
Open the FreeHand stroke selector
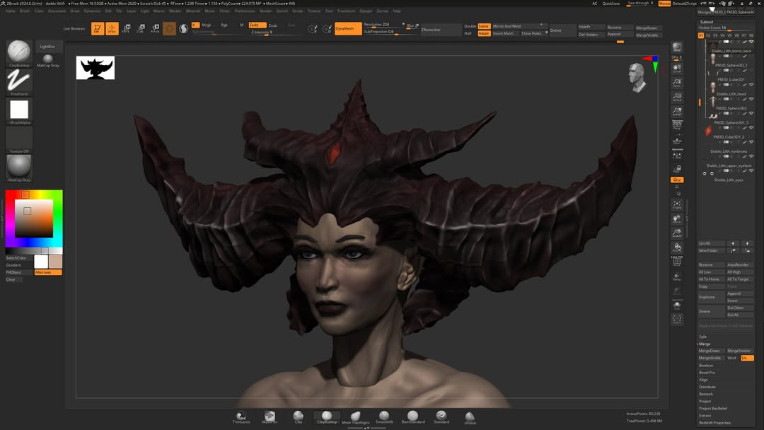point(19,82)
